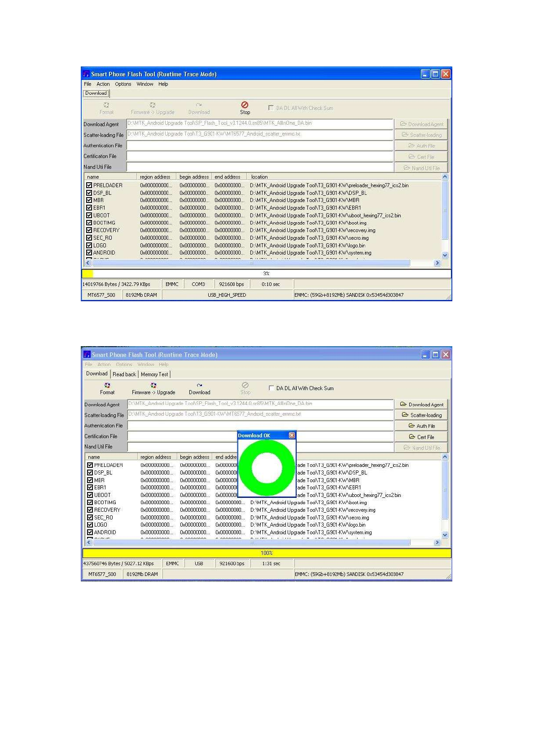Open Options menu in the 3% progress window
The image size is (534, 756).
point(123,84)
